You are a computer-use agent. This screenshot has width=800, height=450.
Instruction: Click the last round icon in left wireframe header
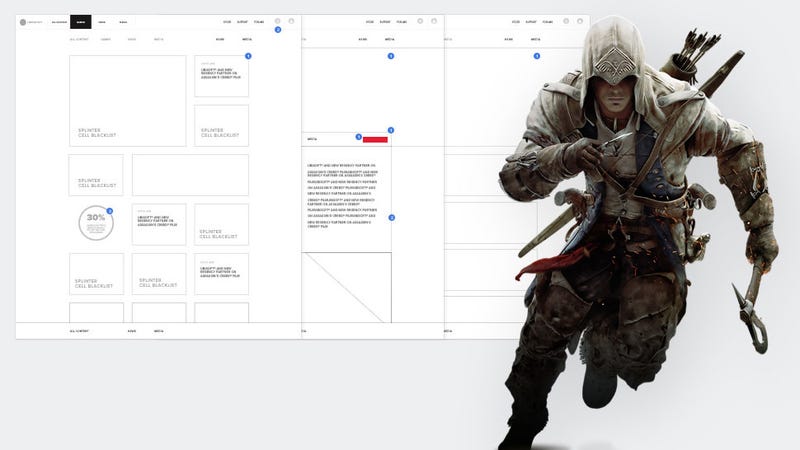291,21
